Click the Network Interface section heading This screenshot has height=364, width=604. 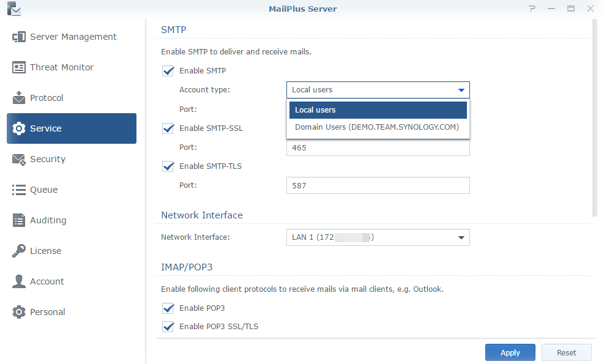pos(202,215)
